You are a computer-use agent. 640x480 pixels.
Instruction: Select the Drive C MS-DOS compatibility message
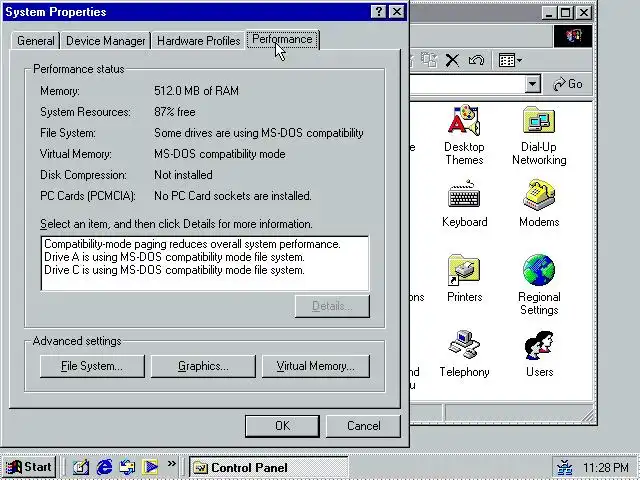click(174, 270)
